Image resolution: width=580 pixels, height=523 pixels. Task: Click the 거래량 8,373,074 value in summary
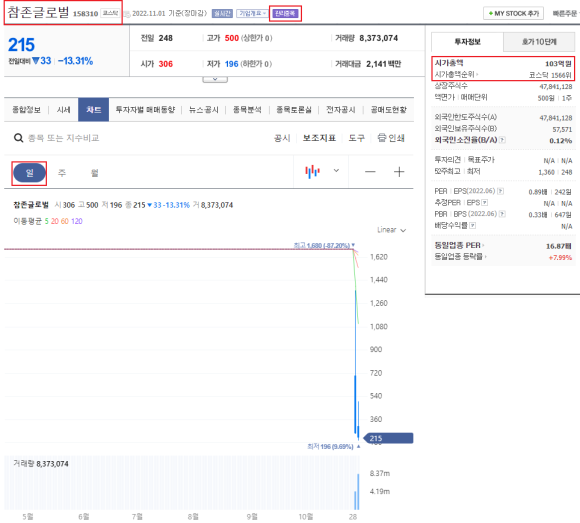(x=378, y=38)
